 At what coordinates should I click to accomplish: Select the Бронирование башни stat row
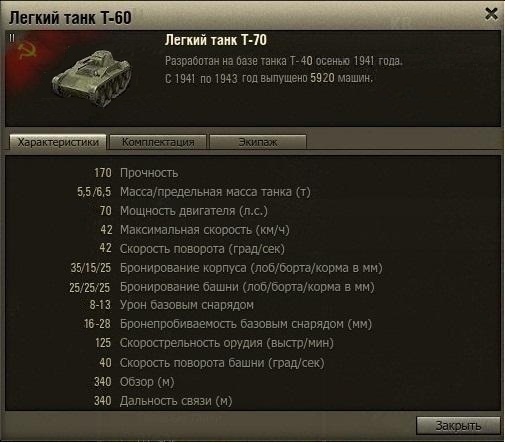pos(222,287)
